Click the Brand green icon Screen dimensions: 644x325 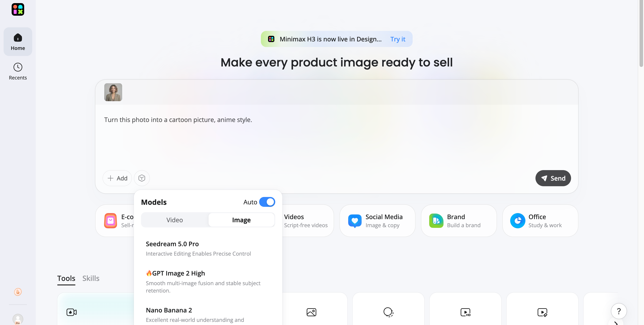(x=436, y=221)
